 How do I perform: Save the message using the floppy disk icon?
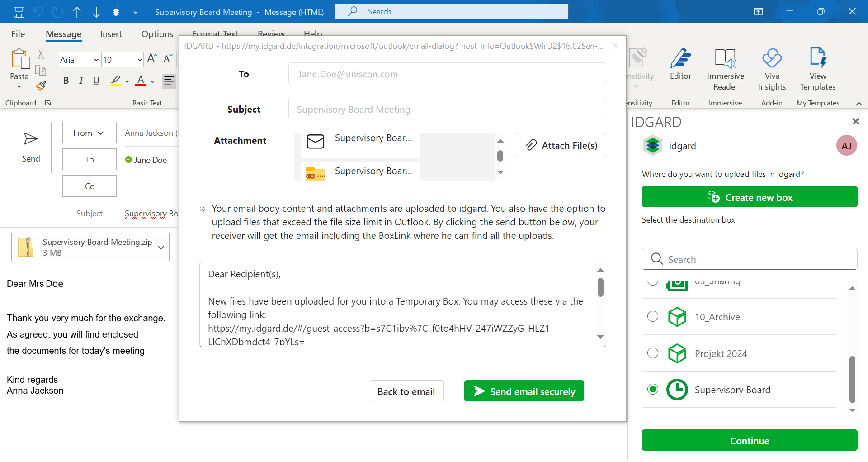(19, 12)
